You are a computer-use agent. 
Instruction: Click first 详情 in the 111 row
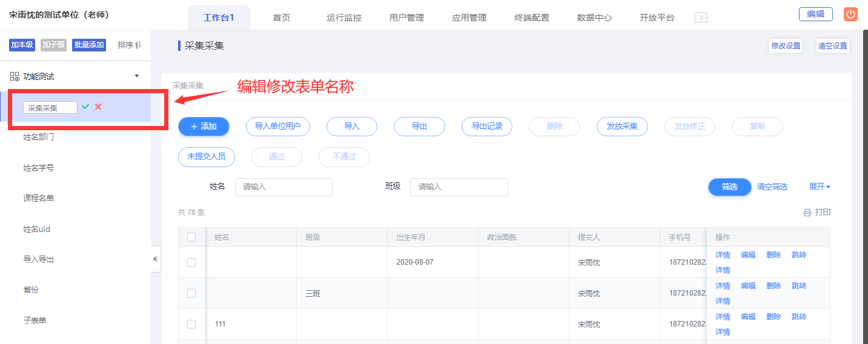pos(723,317)
